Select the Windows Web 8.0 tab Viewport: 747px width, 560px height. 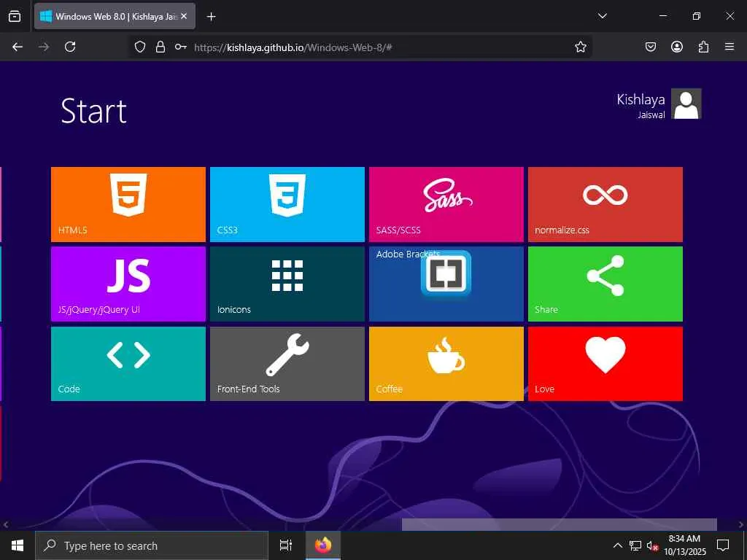click(115, 16)
